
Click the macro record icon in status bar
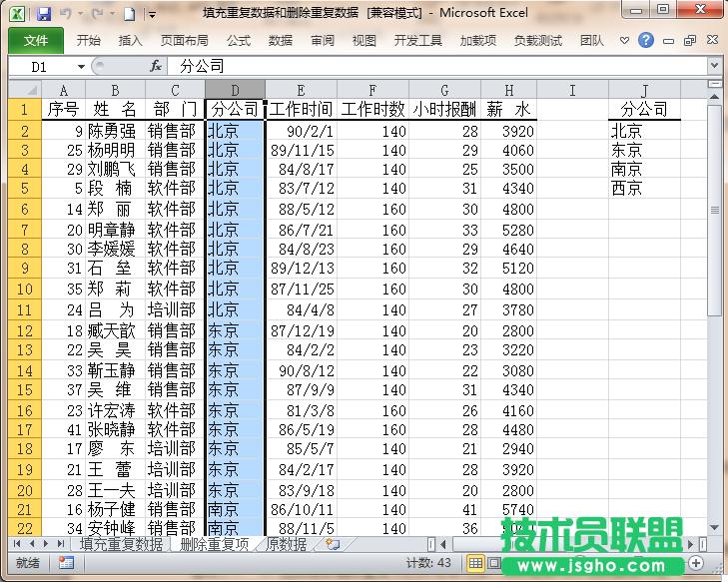(66, 563)
